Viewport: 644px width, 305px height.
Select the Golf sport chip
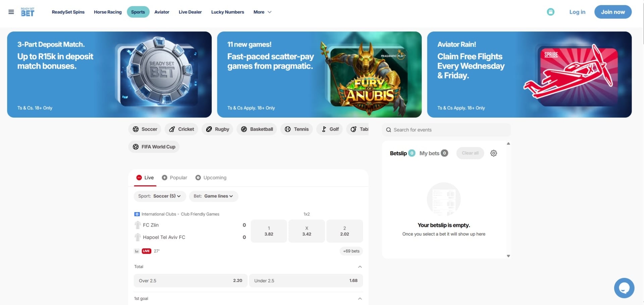(x=329, y=129)
